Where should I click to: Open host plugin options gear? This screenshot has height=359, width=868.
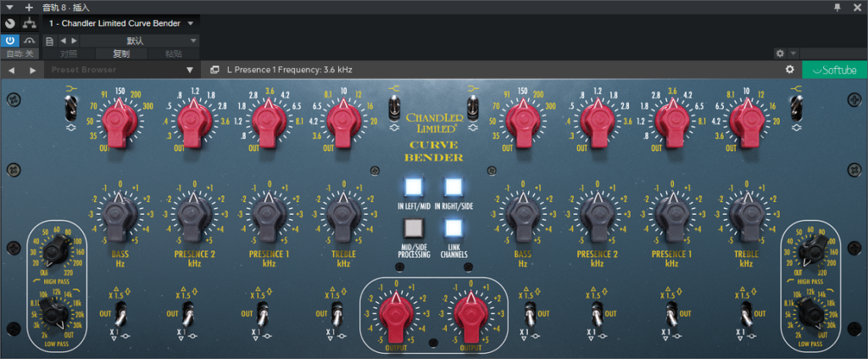point(780,53)
